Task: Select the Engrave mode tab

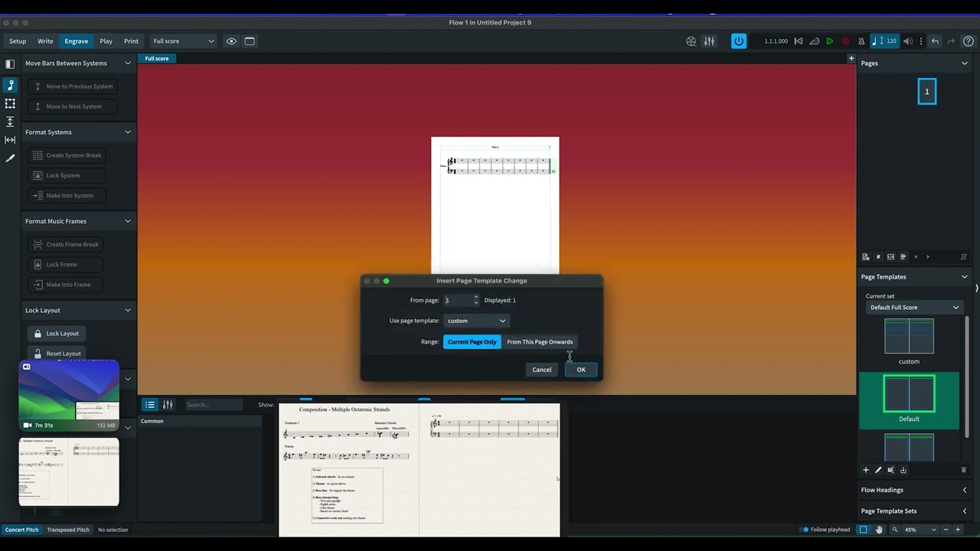Action: tap(76, 41)
